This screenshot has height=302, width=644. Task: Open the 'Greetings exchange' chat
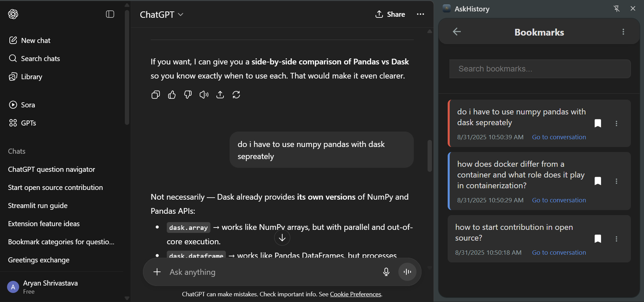tap(39, 260)
